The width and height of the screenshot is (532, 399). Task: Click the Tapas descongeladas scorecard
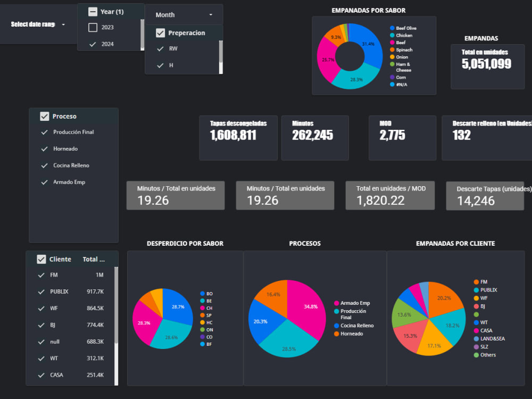click(238, 138)
